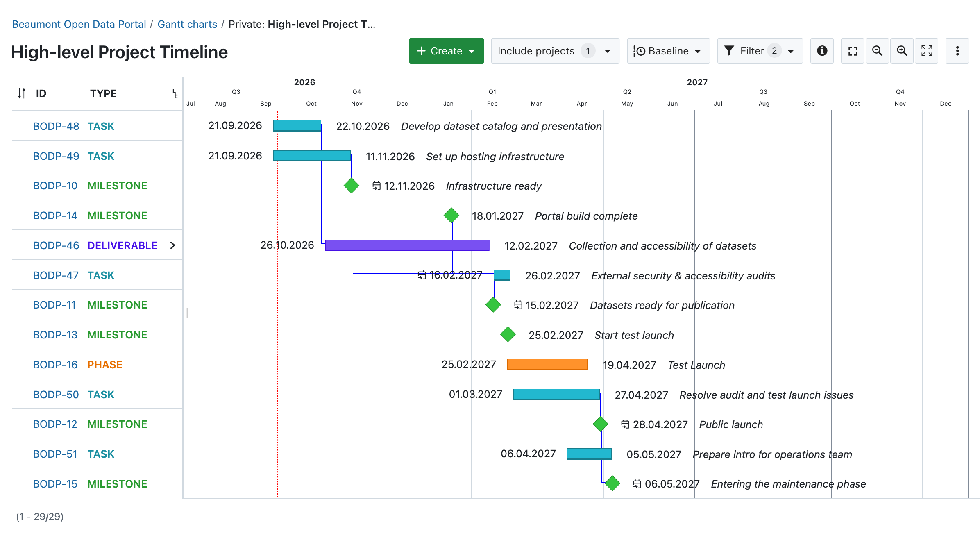Click the hierarchy mode icon in table header

[x=175, y=94]
